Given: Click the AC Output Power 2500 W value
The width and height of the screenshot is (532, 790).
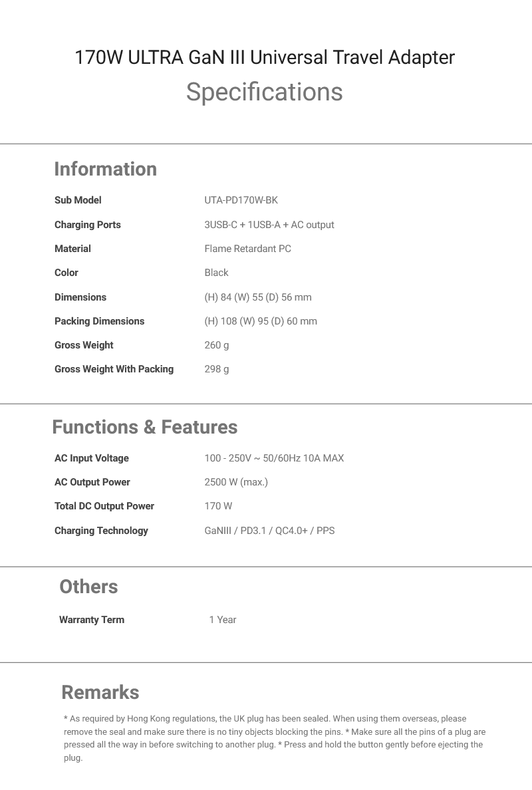Looking at the screenshot, I should 236,482.
